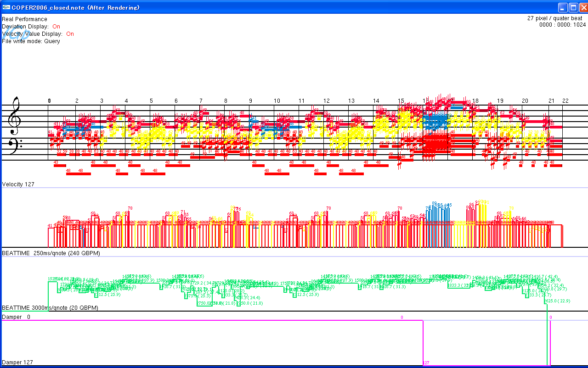Viewport: 588px width, 368px height.
Task: Select measure 13 marker above the staff
Action: (x=351, y=101)
